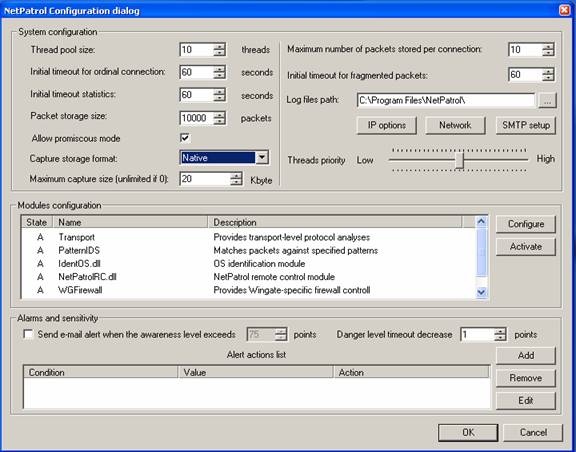Increase maximum capture size spinner
Image resolution: width=576 pixels, height=452 pixels.
[236, 176]
